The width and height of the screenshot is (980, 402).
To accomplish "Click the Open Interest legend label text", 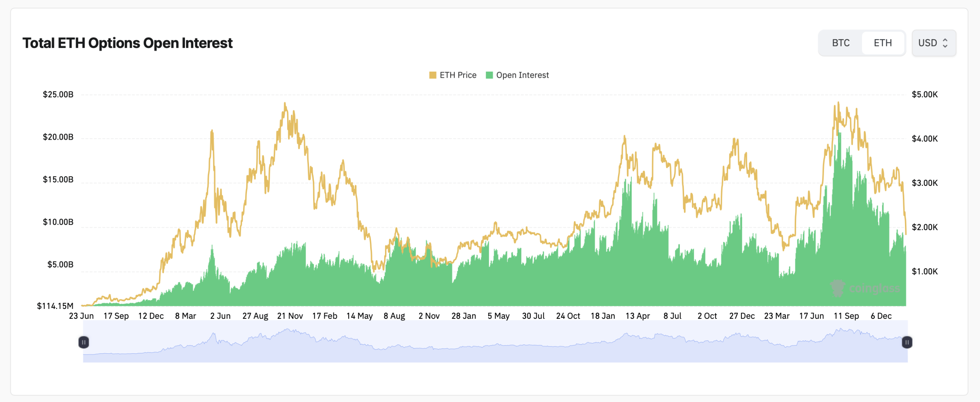I will 523,75.
